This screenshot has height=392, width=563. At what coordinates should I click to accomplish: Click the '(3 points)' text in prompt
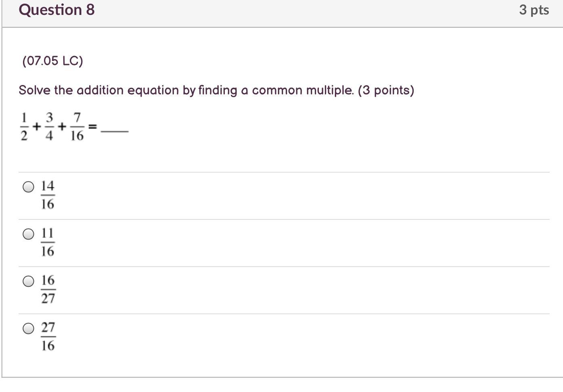386,90
